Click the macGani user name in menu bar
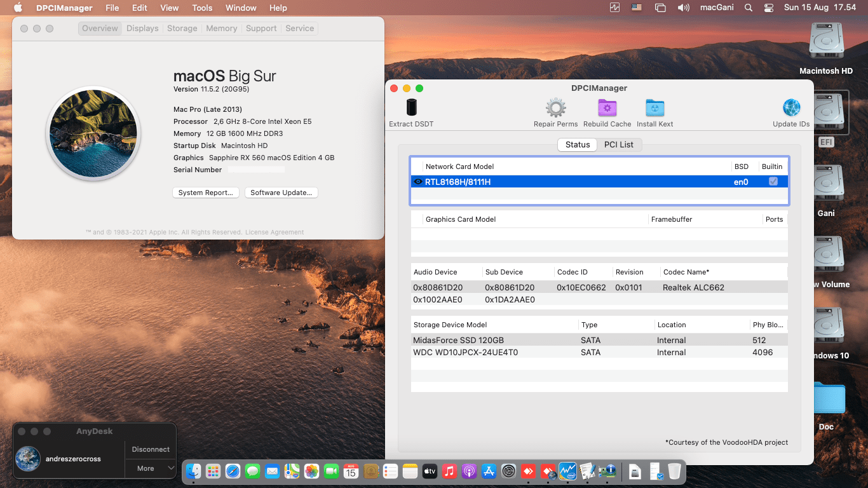This screenshot has width=868, height=488. tap(717, 8)
